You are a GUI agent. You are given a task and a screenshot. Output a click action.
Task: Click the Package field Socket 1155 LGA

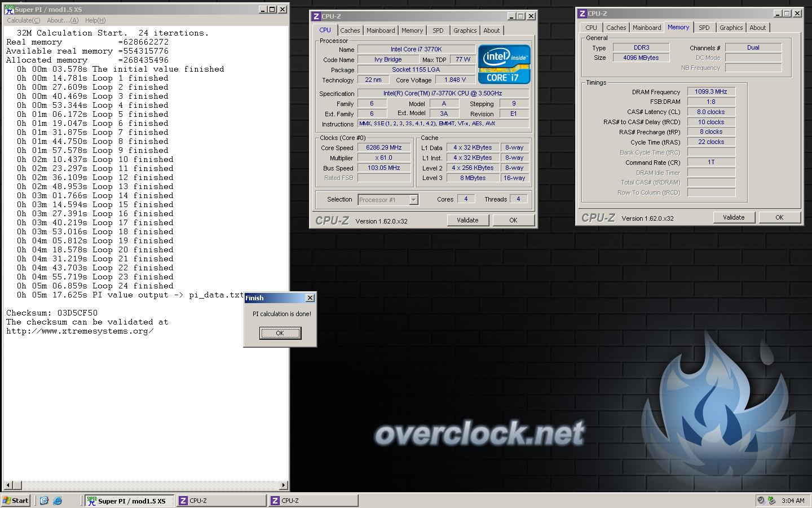[416, 70]
